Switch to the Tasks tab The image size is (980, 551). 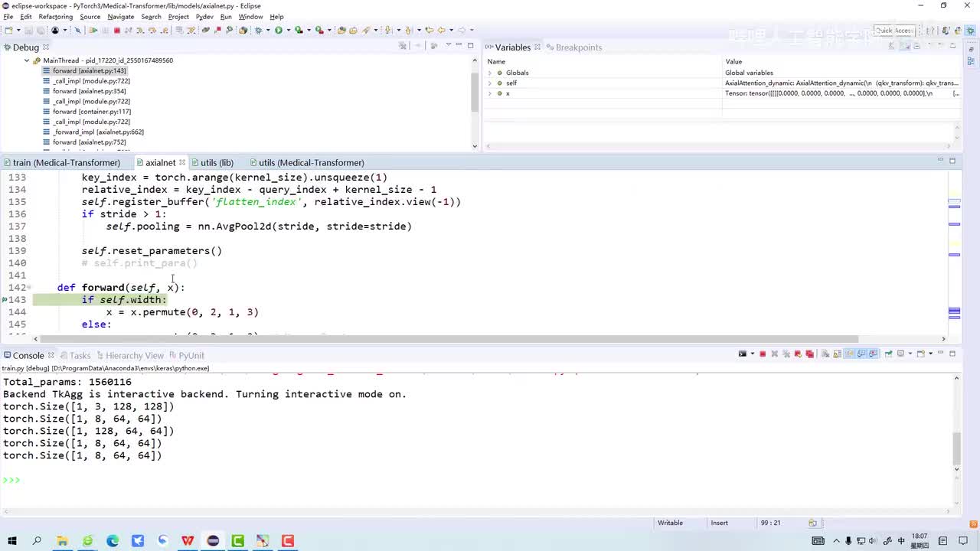75,355
